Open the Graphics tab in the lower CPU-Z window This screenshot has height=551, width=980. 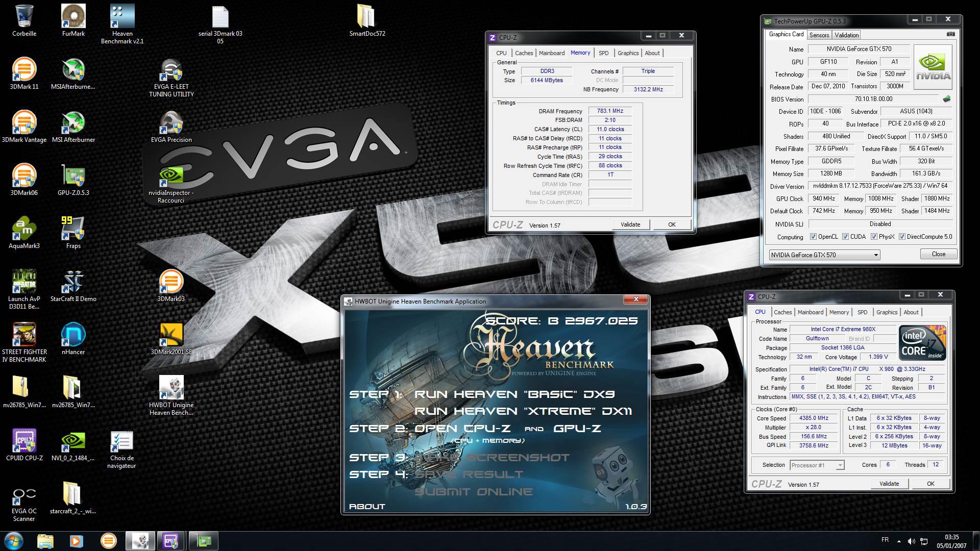pos(887,312)
